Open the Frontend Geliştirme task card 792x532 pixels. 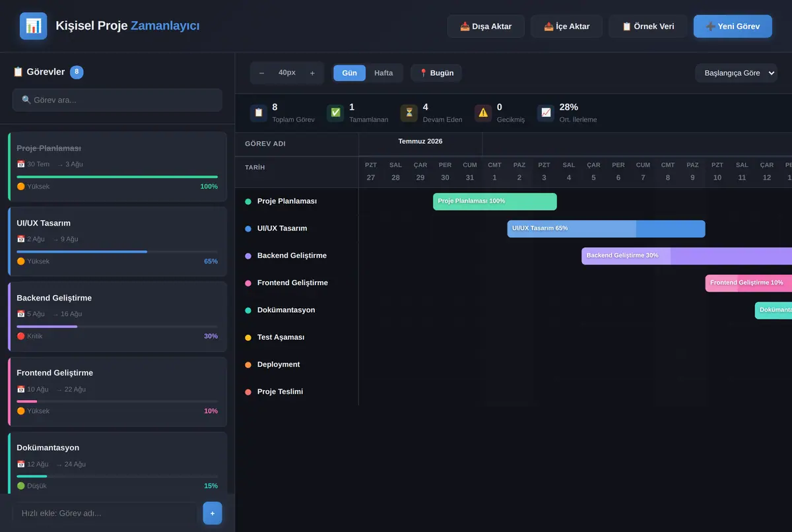tap(117, 391)
